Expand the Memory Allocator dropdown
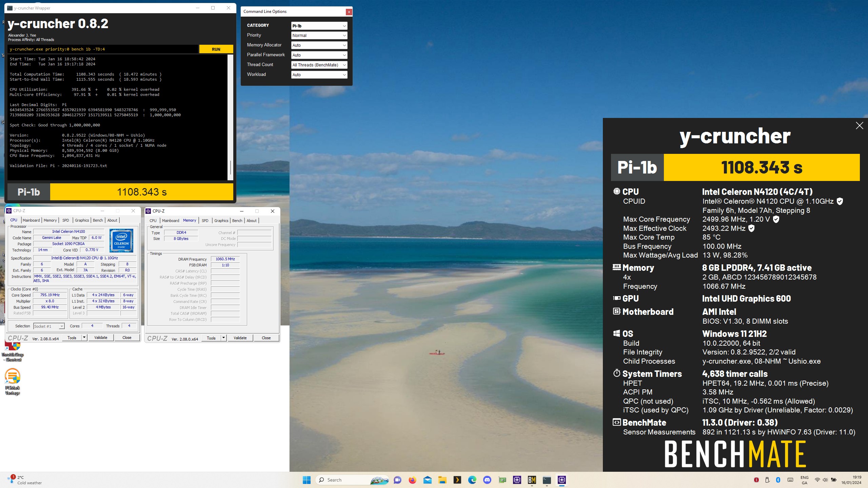Screen dimensions: 868x488 tap(319, 45)
